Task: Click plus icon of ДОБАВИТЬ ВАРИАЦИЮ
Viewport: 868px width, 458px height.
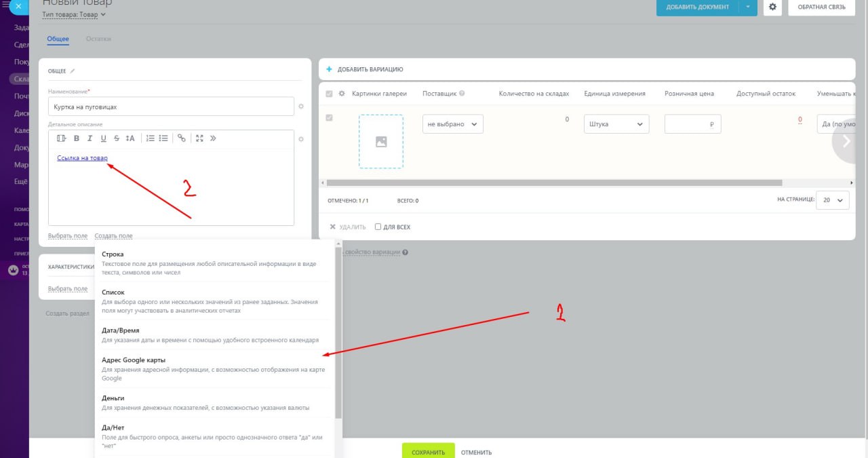Action: click(330, 69)
